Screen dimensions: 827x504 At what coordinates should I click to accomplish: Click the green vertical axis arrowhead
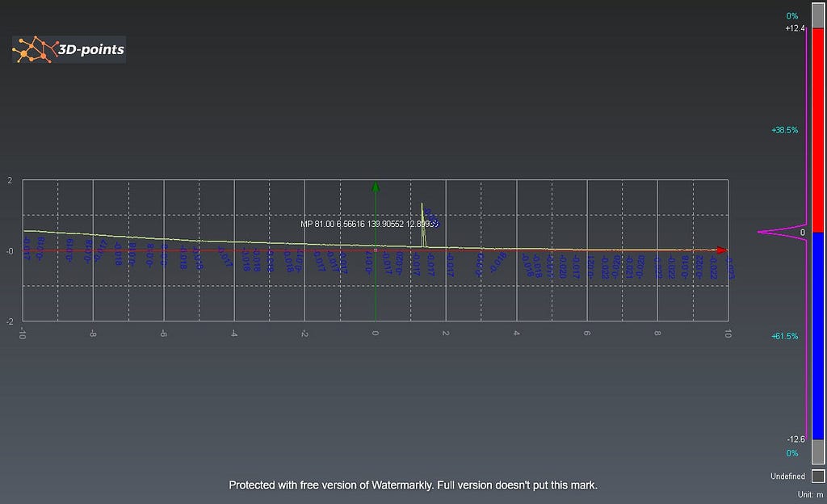click(376, 187)
